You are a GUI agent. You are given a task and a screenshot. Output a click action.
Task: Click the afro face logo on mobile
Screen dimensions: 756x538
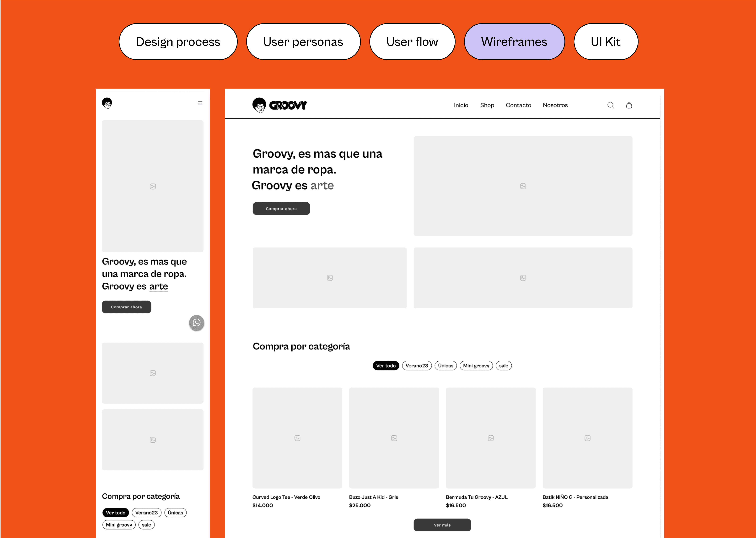pyautogui.click(x=107, y=103)
